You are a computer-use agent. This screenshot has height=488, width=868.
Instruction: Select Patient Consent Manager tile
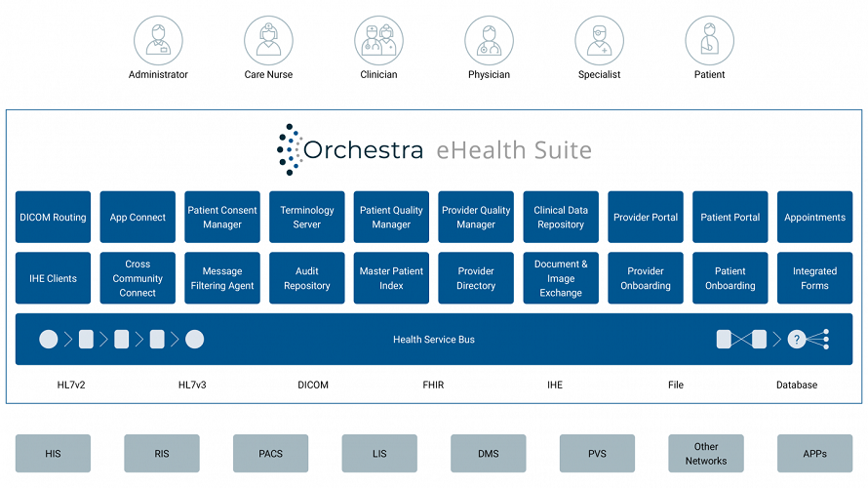click(222, 217)
